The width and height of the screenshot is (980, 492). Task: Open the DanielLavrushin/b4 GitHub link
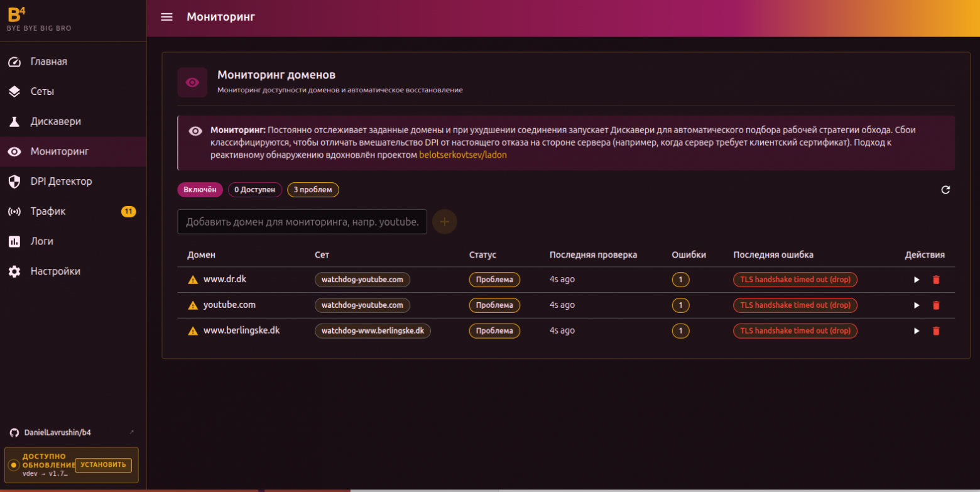[x=58, y=433]
